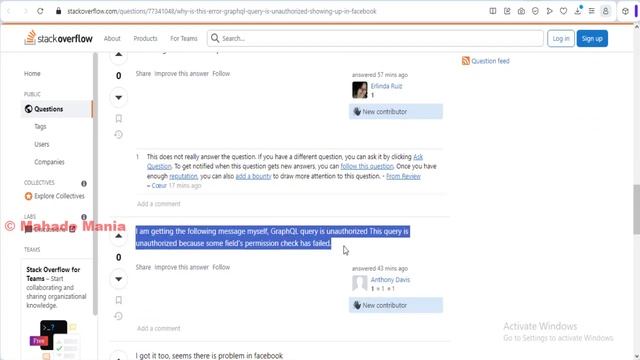Click the site lock icon in address bar
Image resolution: width=640 pixels, height=360 pixels.
coord(58,11)
